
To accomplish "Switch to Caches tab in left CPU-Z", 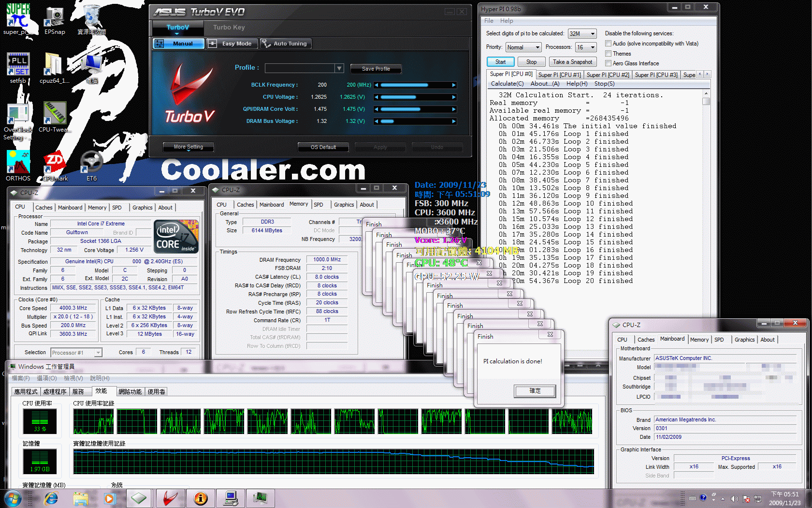I will [44, 208].
